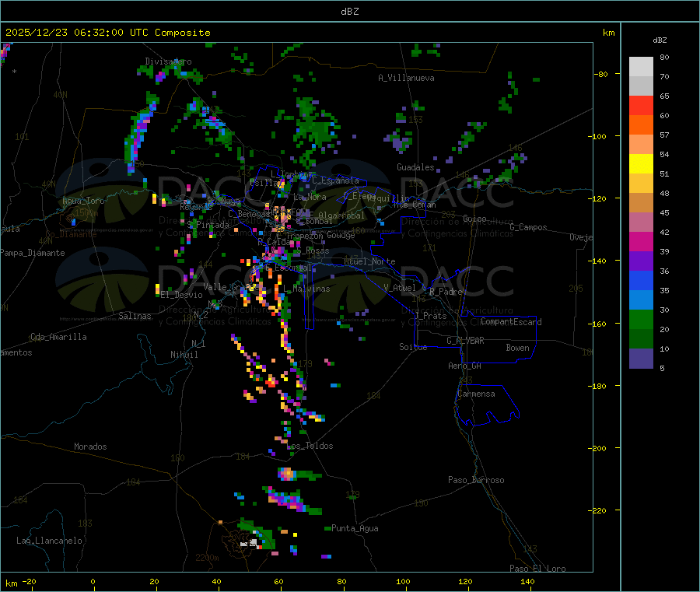Screen dimensions: 700x592
Task: Click the 'Los_Toldos' map label
Action: [x=310, y=446]
